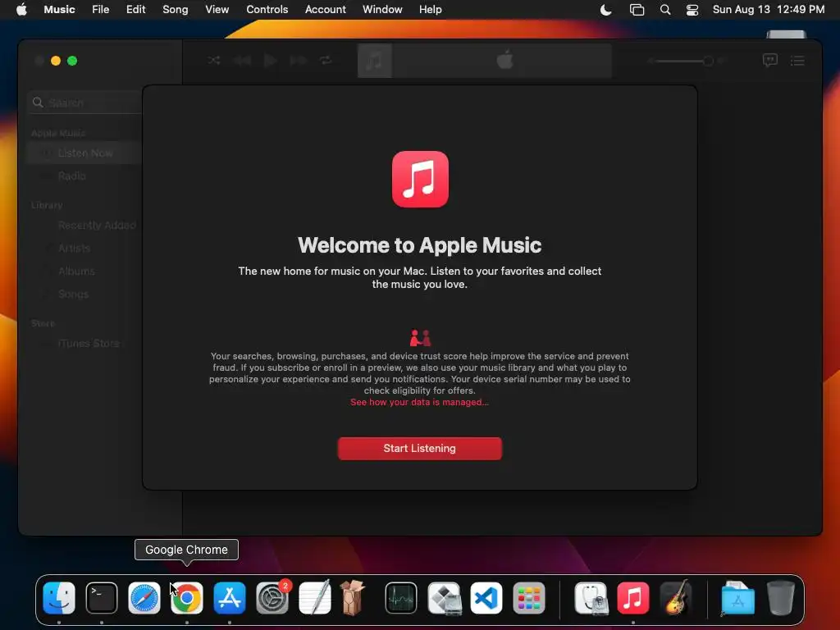Viewport: 840px width, 630px height.
Task: Click the Stage Manager icon in menu bar
Action: [x=637, y=10]
